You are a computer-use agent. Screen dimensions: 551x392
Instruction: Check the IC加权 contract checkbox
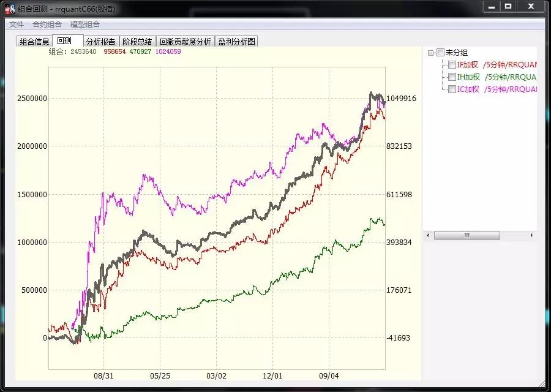(452, 89)
